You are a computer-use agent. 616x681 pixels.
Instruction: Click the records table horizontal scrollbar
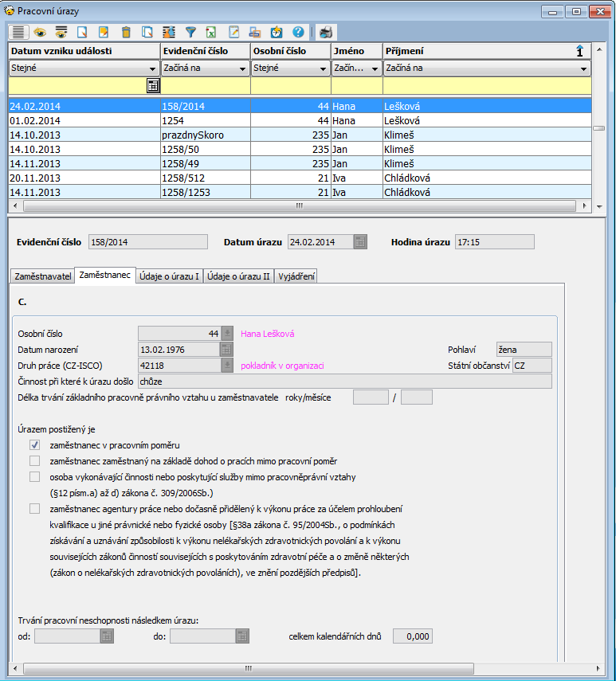point(300,205)
